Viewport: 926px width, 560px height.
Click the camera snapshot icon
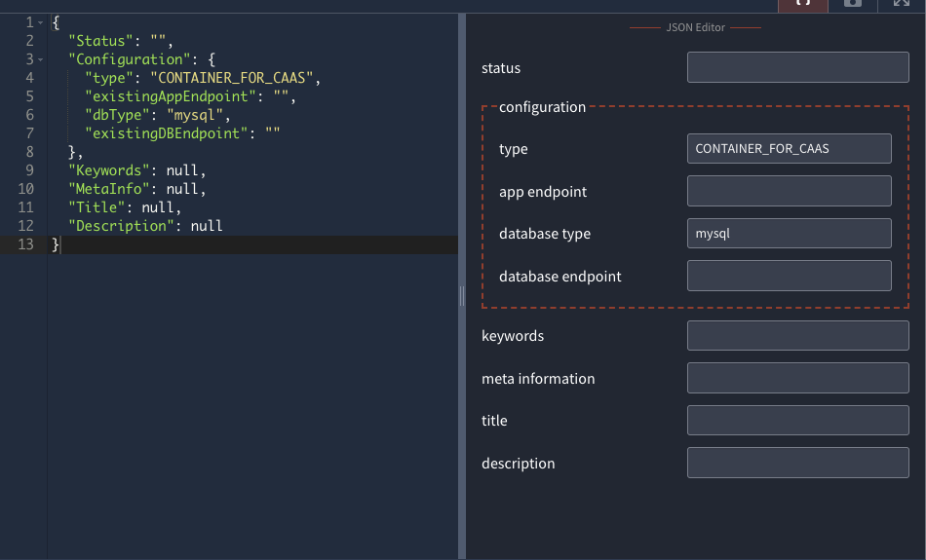(x=852, y=4)
